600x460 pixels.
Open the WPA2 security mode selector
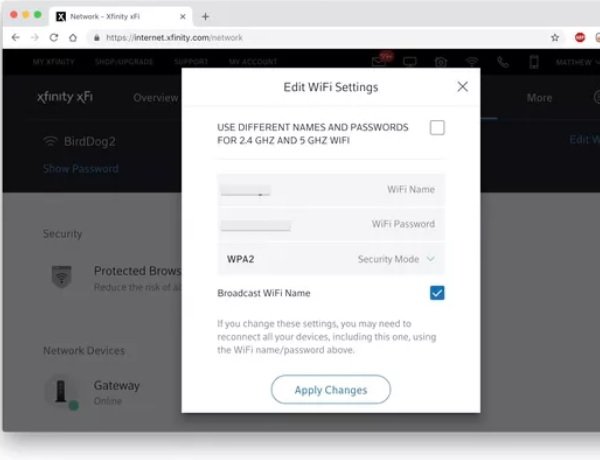(x=331, y=259)
